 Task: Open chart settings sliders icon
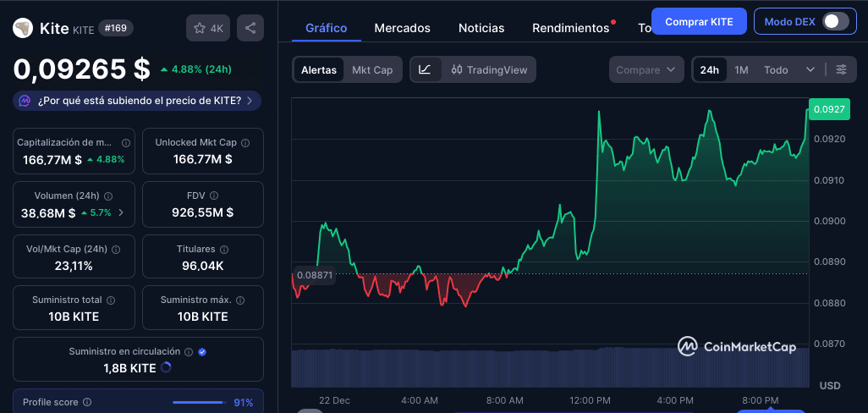(841, 69)
